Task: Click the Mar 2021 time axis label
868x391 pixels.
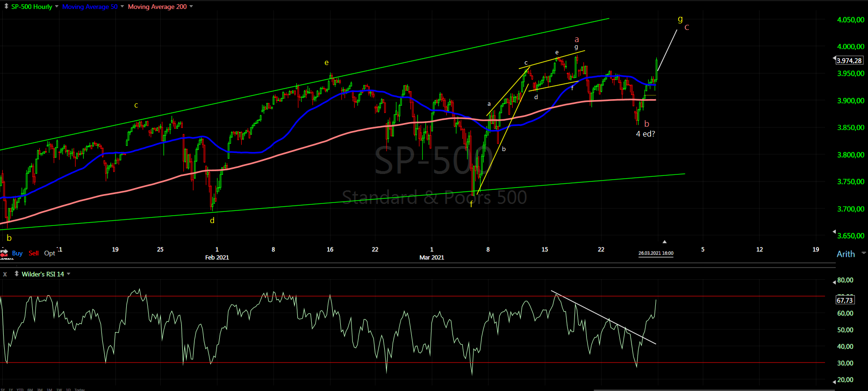Action: click(x=431, y=257)
